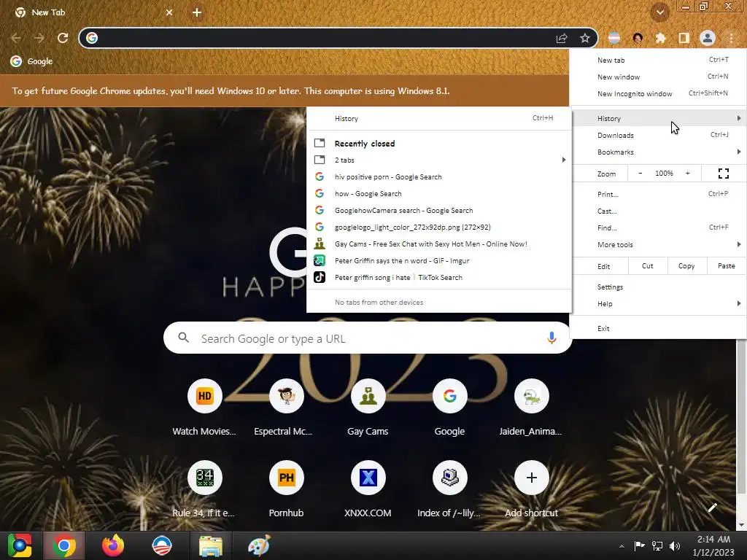Expand the Bookmarks submenu
Viewport: 747px width, 560px height.
(x=658, y=152)
